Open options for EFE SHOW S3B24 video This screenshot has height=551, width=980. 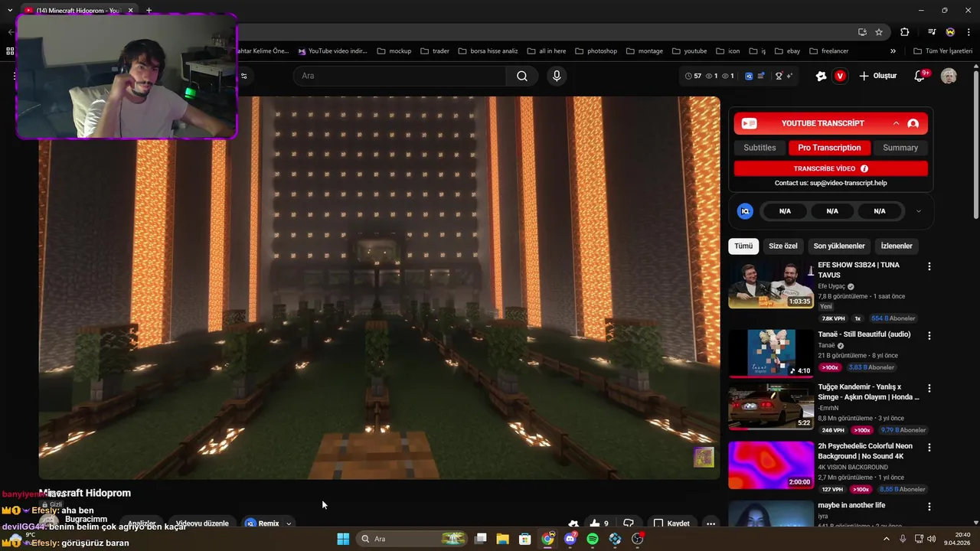click(x=929, y=266)
